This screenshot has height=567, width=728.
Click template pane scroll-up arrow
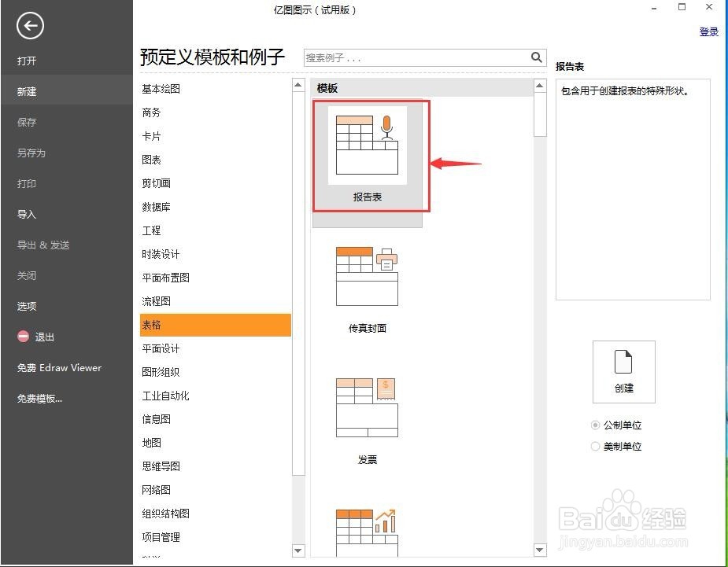(540, 86)
